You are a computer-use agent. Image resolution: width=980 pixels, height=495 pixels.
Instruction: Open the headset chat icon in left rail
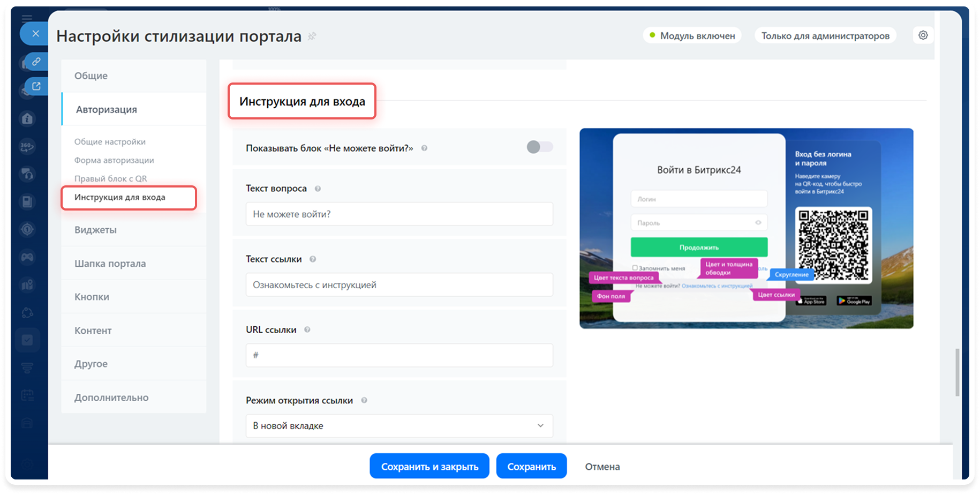27,174
